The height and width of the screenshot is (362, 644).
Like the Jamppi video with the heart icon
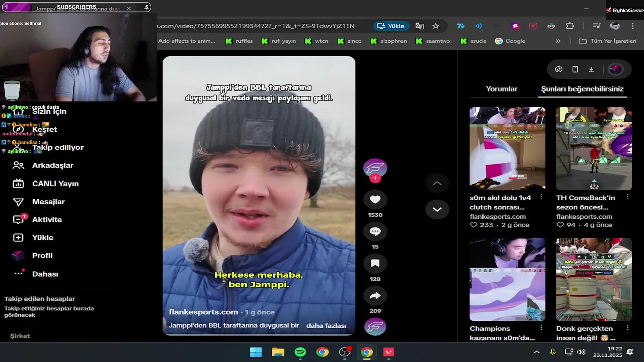click(375, 200)
